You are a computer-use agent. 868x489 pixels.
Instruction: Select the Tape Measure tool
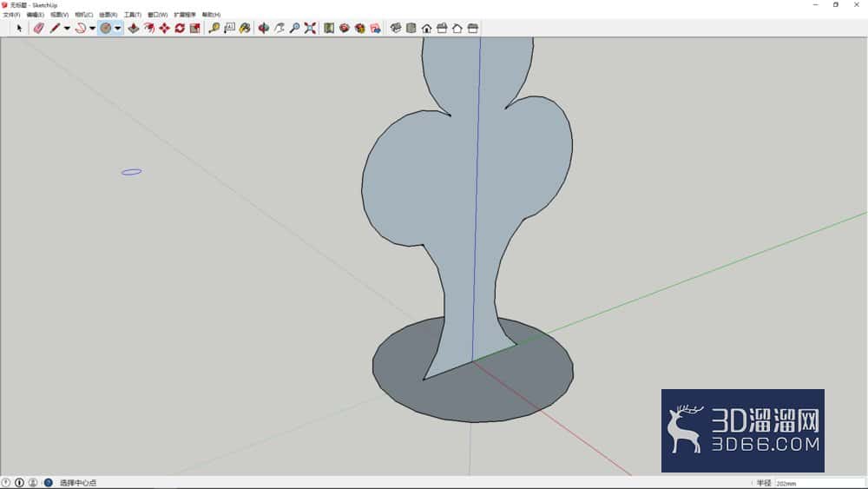pyautogui.click(x=214, y=29)
